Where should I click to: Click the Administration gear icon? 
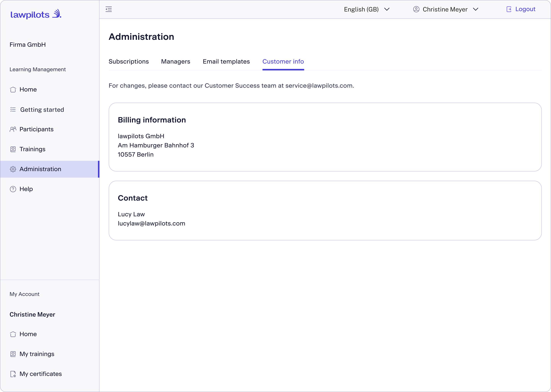13,169
